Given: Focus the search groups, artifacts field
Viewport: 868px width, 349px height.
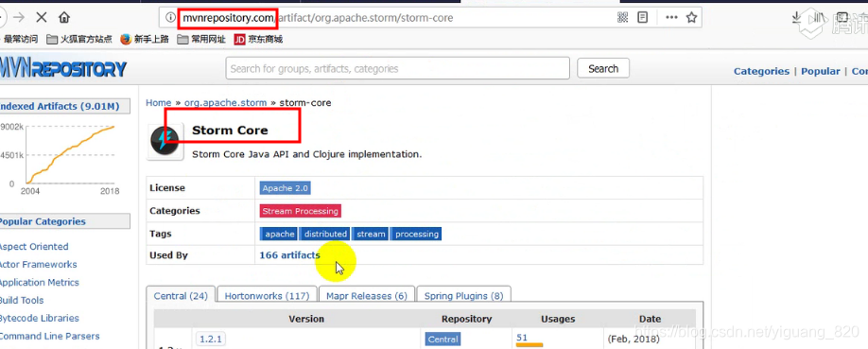Looking at the screenshot, I should [x=397, y=69].
